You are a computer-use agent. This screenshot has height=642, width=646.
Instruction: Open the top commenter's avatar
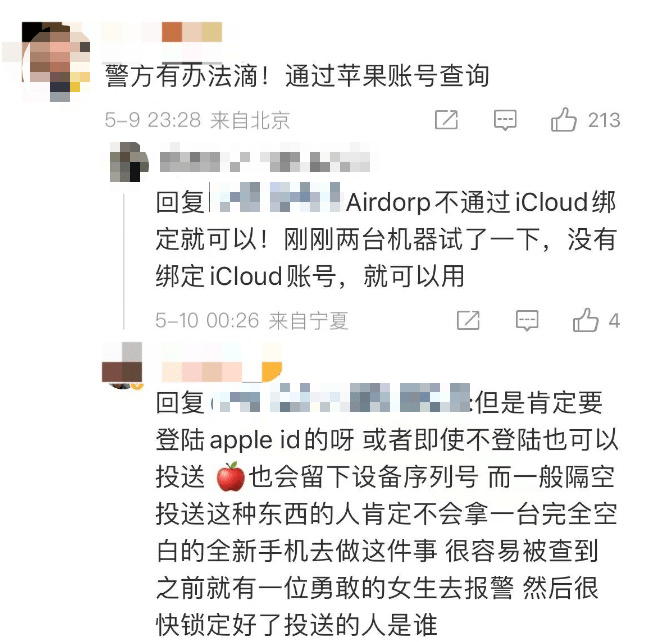coord(56,61)
